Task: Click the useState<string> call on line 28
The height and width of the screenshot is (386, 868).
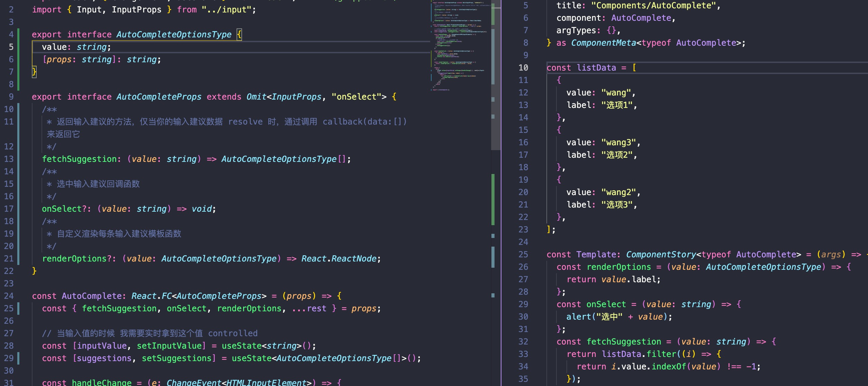Action: pos(241,346)
